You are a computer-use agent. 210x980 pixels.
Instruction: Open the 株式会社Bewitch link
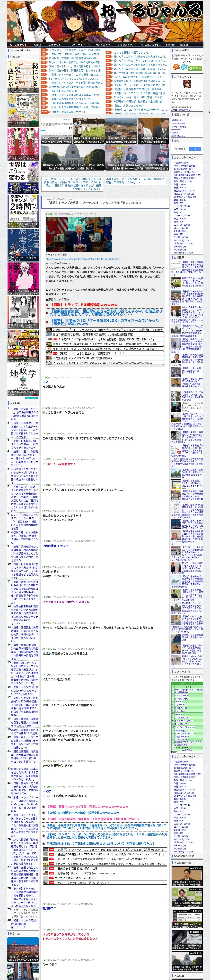(x=178, y=136)
